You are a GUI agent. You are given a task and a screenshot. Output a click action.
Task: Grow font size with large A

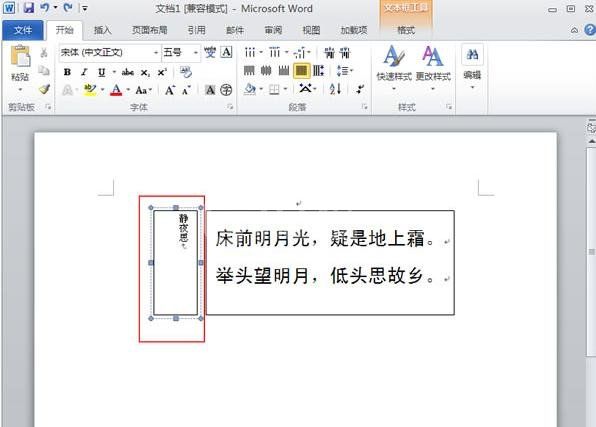coord(170,90)
